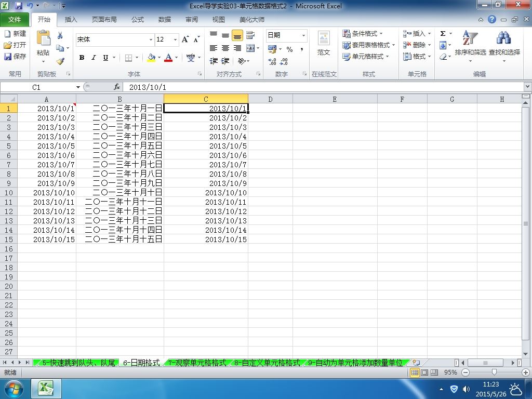Toggle Bold formatting
Viewport: 532px width, 399px height.
coord(82,58)
